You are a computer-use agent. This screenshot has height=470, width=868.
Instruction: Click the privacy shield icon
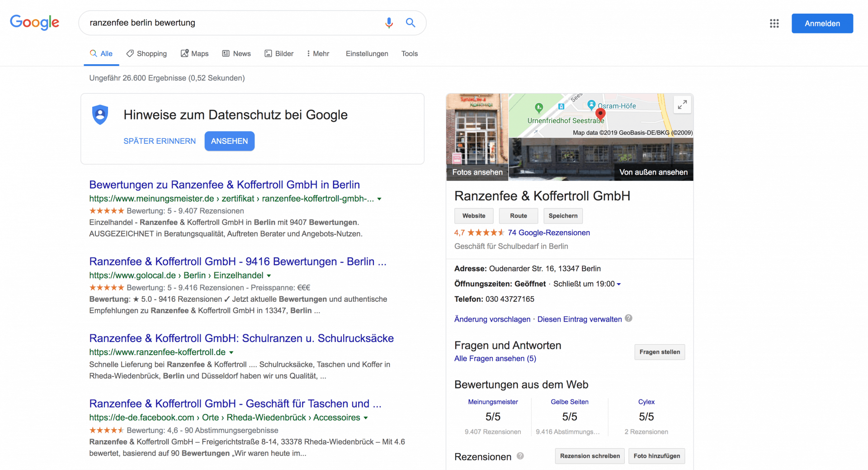coord(100,114)
